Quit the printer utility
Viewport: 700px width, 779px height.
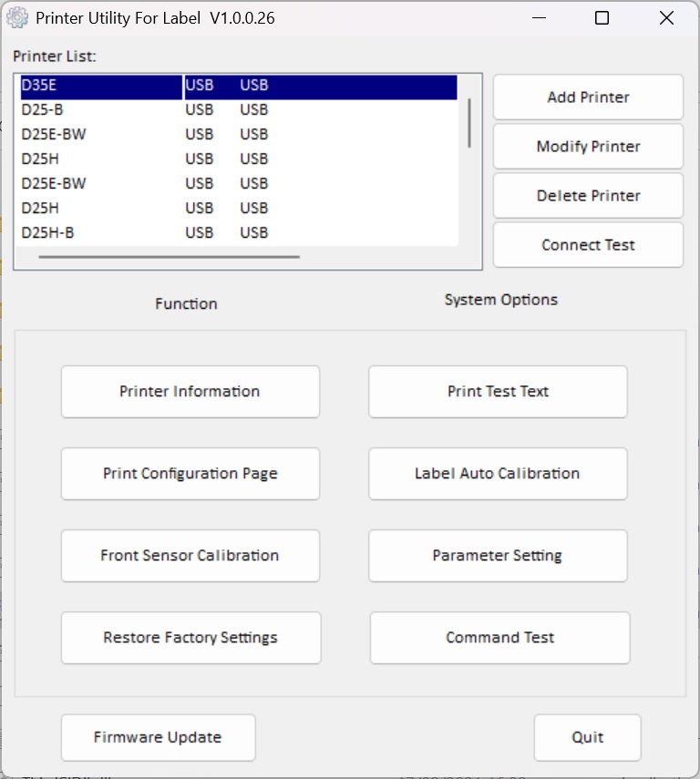(587, 738)
